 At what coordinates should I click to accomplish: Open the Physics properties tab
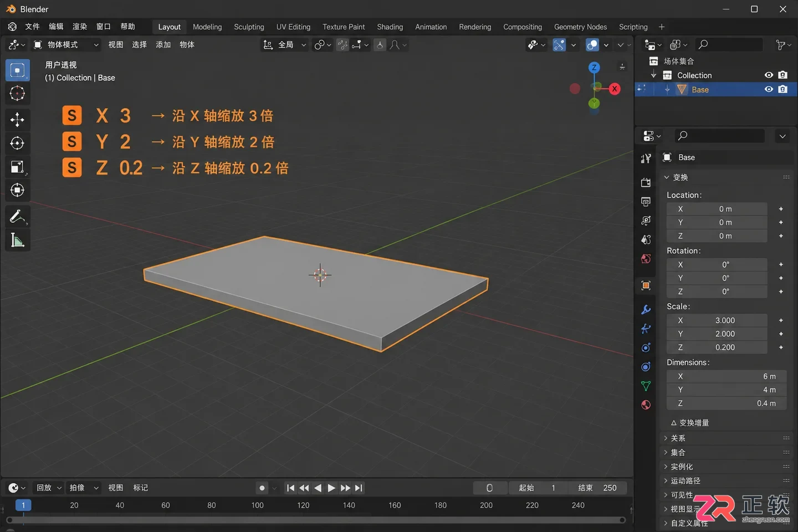coord(646,347)
